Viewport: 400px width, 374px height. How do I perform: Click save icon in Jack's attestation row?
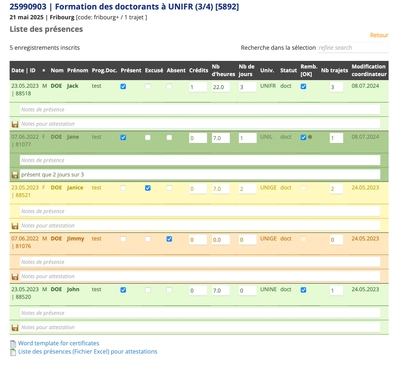[x=15, y=124]
